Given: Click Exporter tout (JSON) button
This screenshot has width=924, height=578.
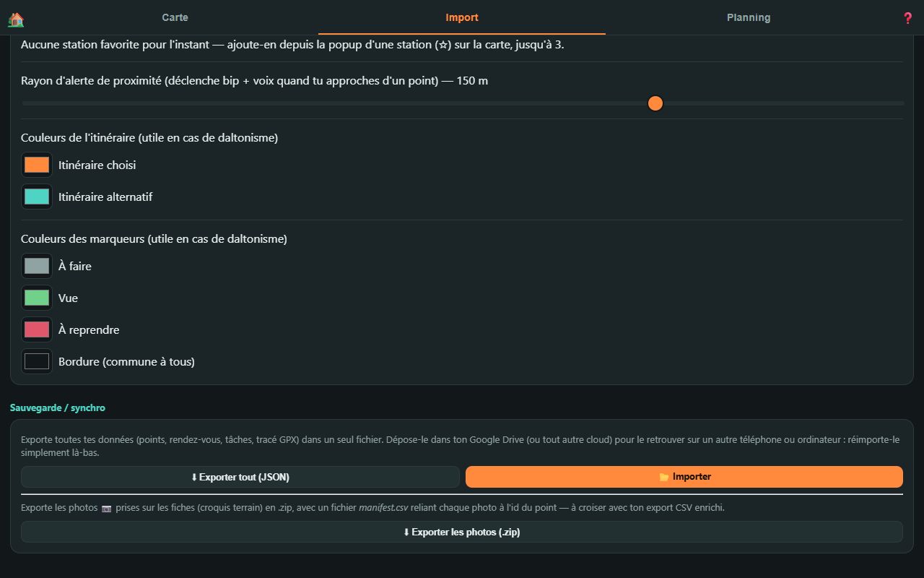Looking at the screenshot, I should click(x=240, y=477).
